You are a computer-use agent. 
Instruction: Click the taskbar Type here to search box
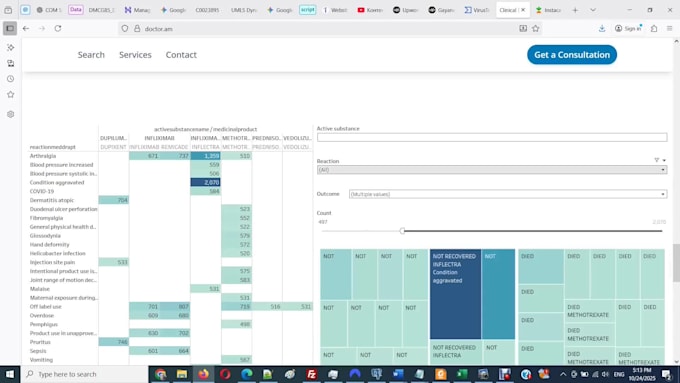[85, 374]
